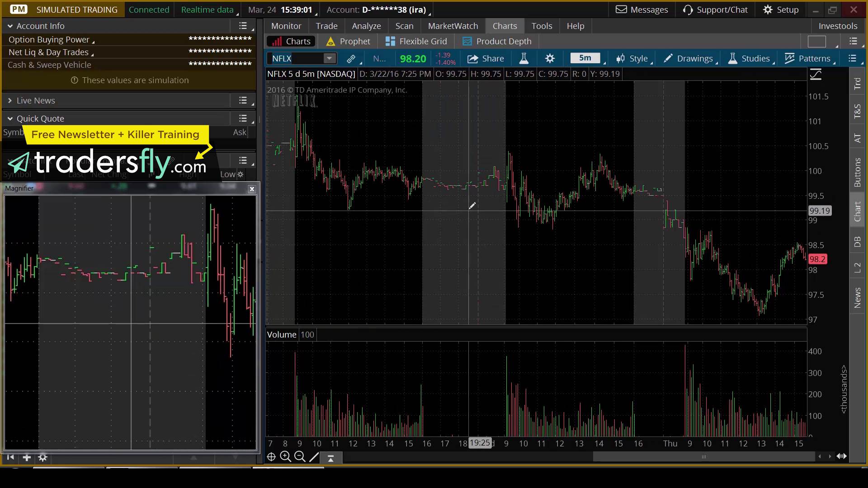Toggle the T&S sidebar panel
Viewport: 868px width, 488px height.
[x=857, y=111]
